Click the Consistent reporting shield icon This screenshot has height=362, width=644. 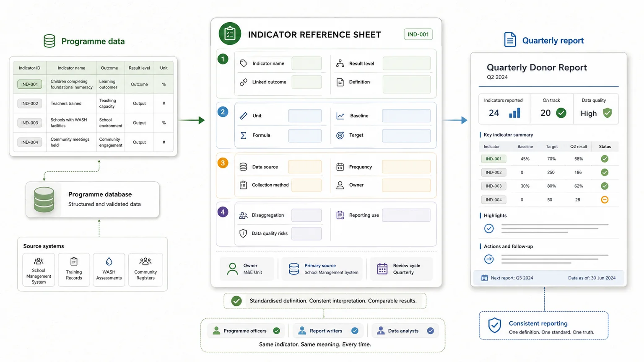[495, 325]
